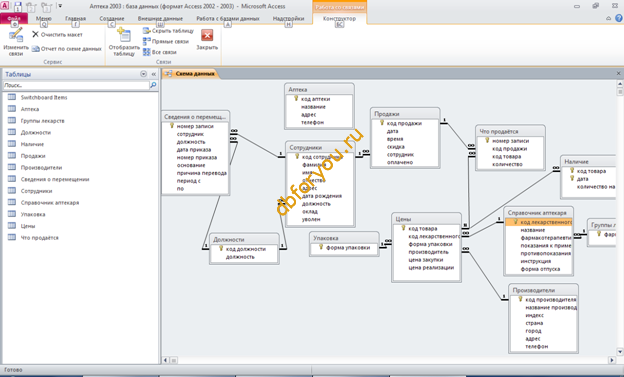624x377 pixels.
Task: Click the vertical scrollbar down arrow
Action: (620, 352)
